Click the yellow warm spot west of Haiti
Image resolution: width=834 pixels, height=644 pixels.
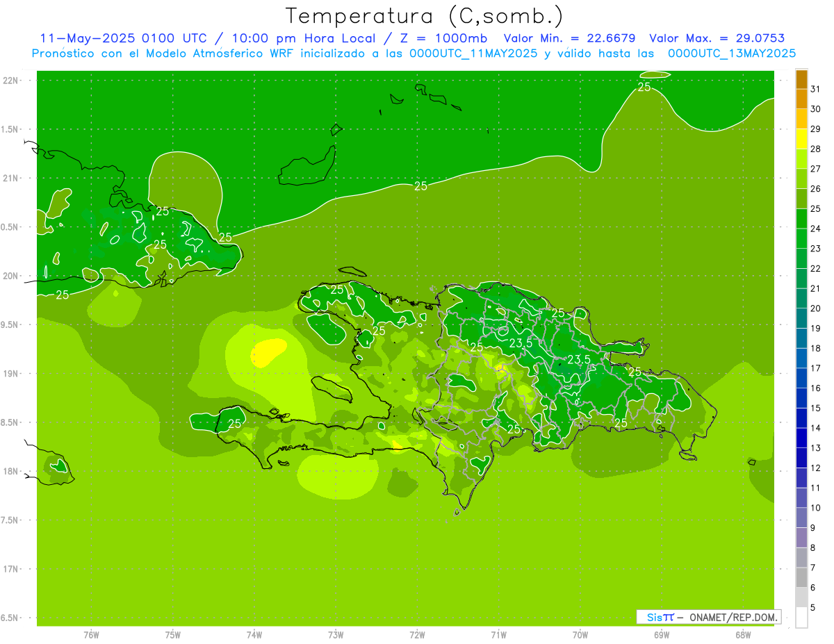pos(268,352)
